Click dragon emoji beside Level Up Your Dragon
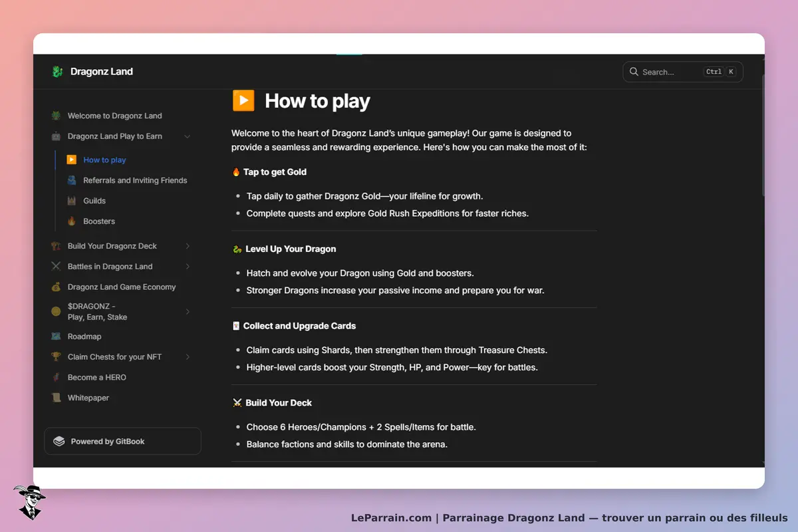This screenshot has height=532, width=798. click(237, 249)
